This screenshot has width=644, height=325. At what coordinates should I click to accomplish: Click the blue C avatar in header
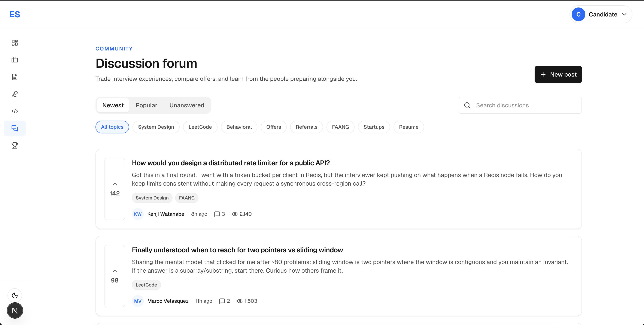coord(578,15)
